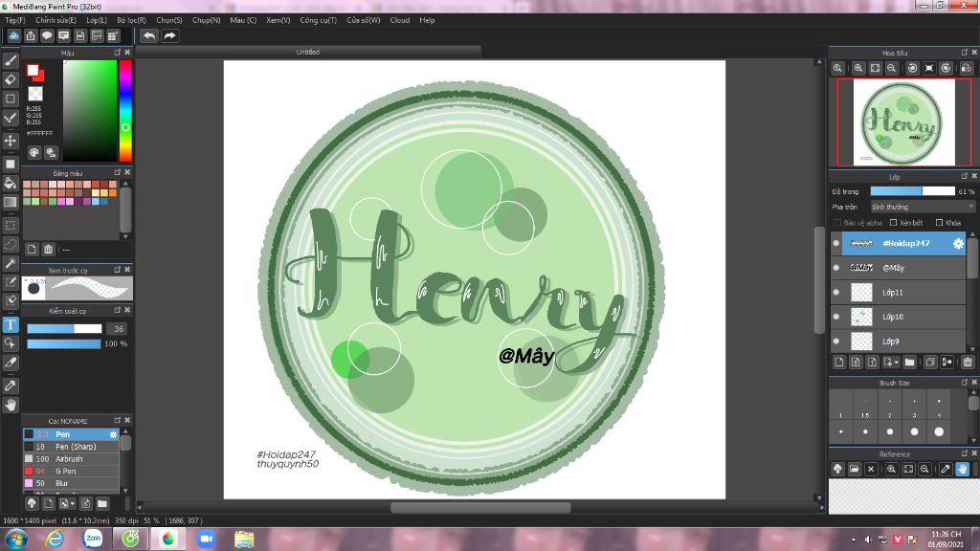Adjust the brush size slider
This screenshot has width=980, height=551.
pos(64,329)
